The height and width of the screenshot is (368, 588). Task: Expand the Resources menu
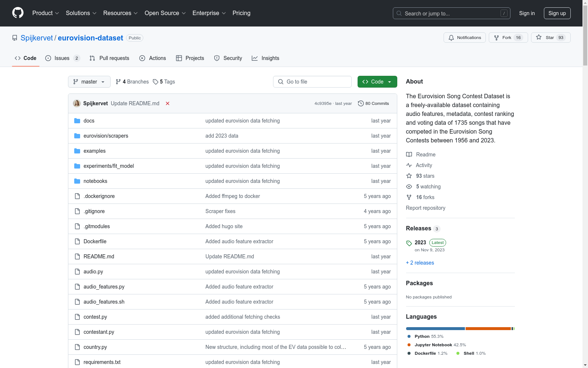pyautogui.click(x=120, y=13)
